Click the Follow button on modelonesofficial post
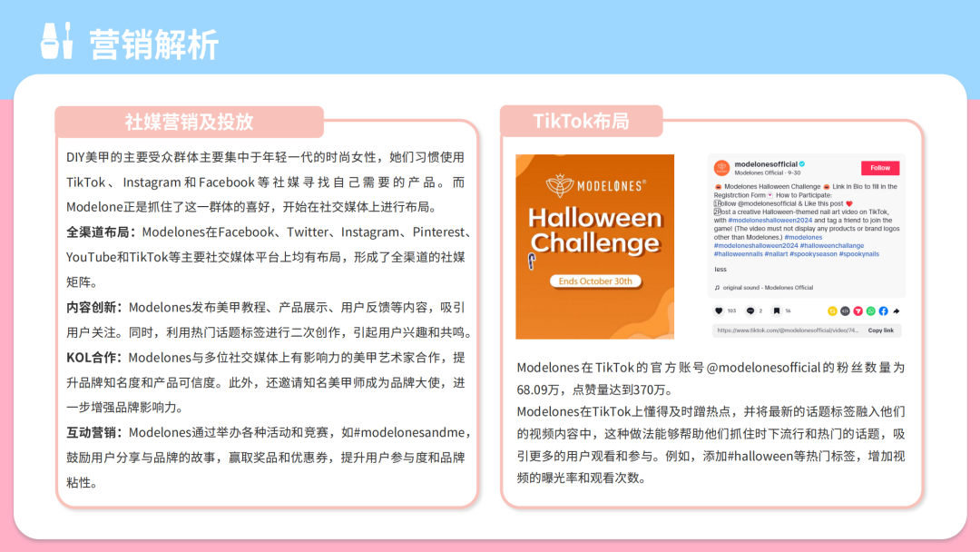 880,168
